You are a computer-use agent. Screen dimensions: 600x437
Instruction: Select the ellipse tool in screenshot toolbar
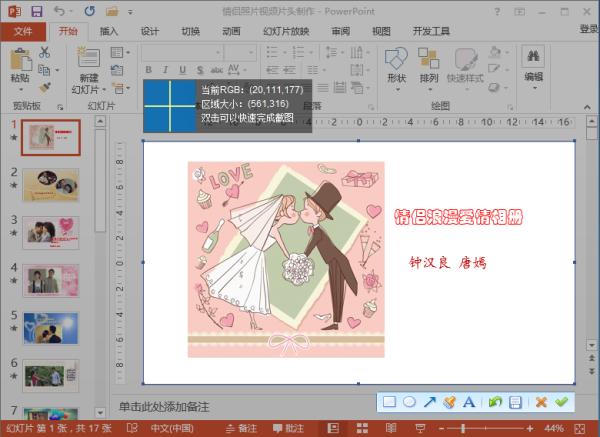(x=409, y=402)
